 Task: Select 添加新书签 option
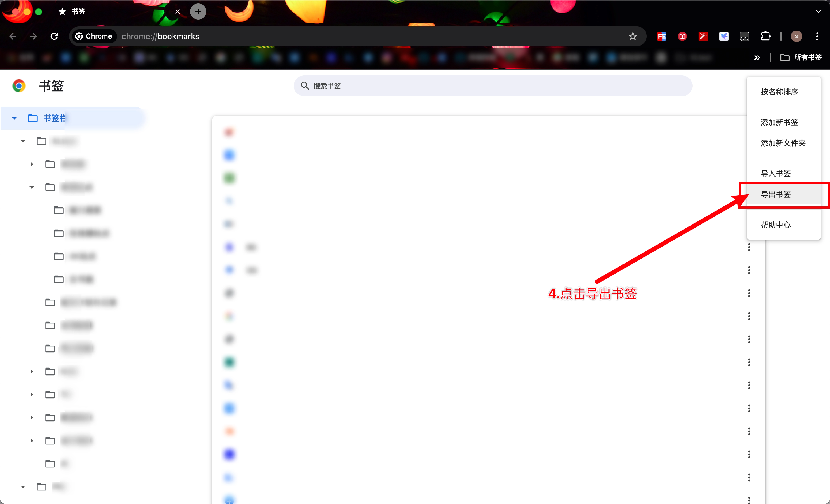tap(779, 122)
